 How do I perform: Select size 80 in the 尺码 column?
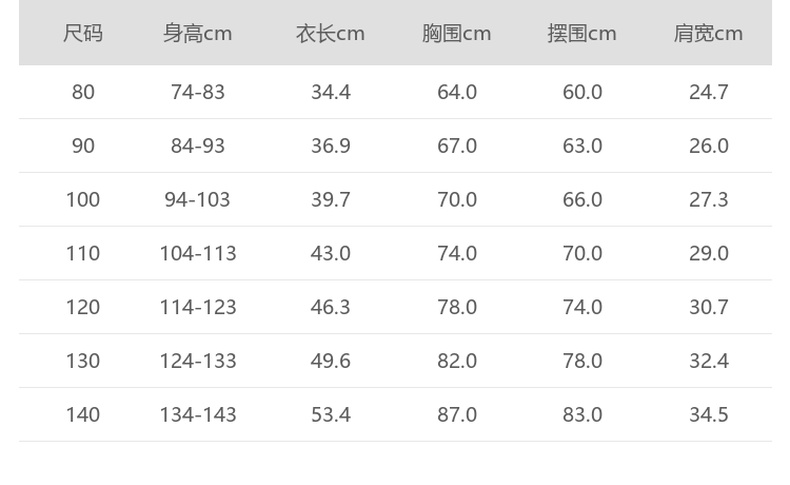83,92
